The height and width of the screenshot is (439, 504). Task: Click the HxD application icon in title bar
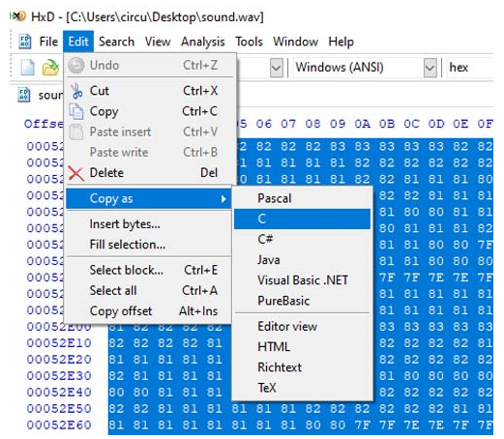pos(18,15)
